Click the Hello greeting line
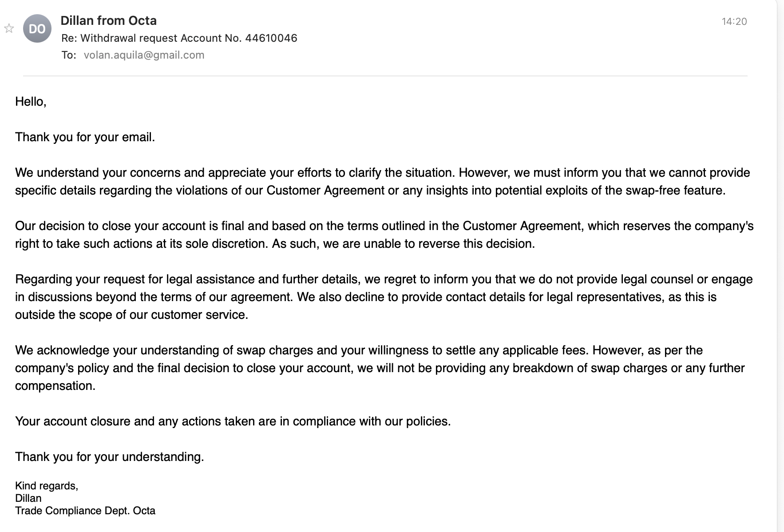The image size is (784, 532). coord(31,102)
